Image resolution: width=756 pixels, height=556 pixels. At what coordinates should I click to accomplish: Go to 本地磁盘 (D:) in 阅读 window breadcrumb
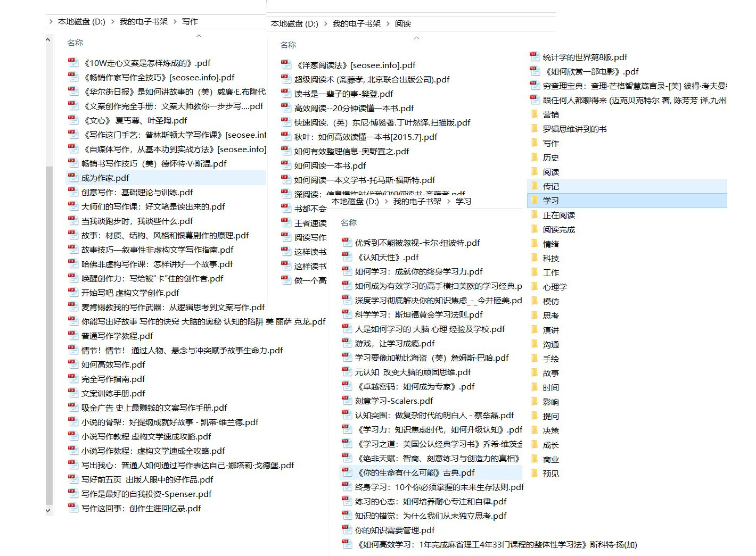pyautogui.click(x=294, y=24)
